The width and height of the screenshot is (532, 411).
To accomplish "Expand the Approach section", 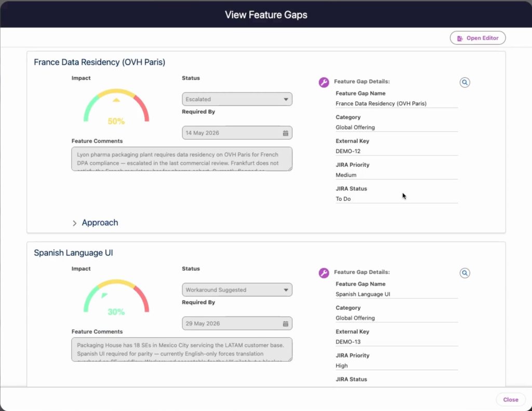I will coord(95,223).
